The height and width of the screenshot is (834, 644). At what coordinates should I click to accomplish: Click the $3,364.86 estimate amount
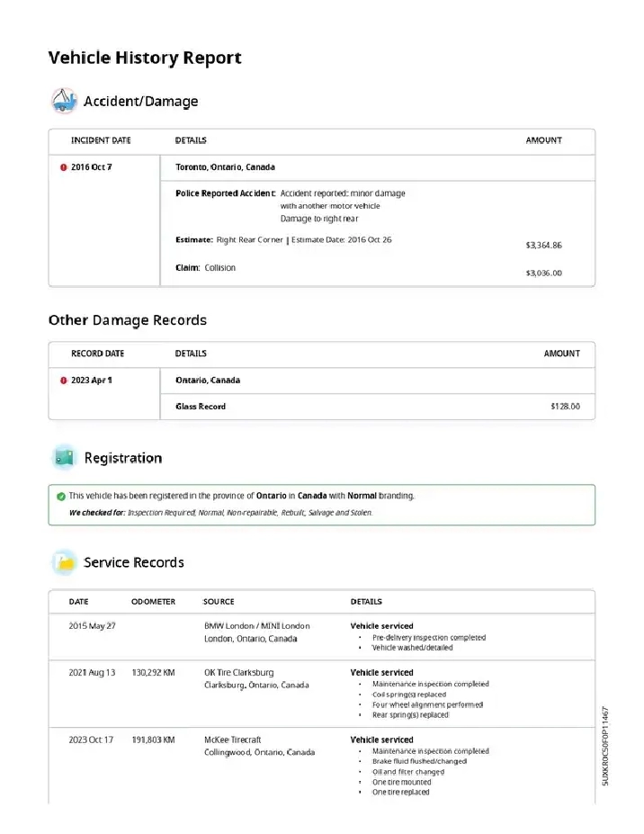(543, 245)
